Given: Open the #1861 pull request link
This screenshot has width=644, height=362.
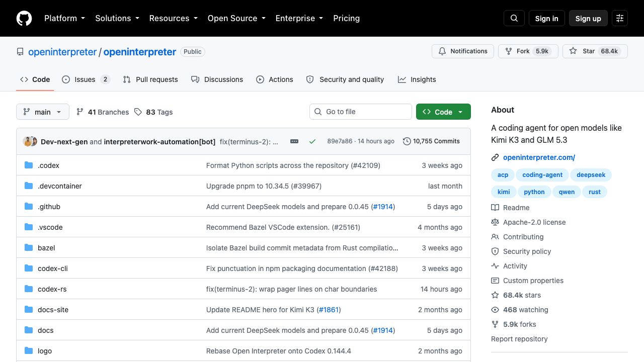Looking at the screenshot, I should 329,310.
